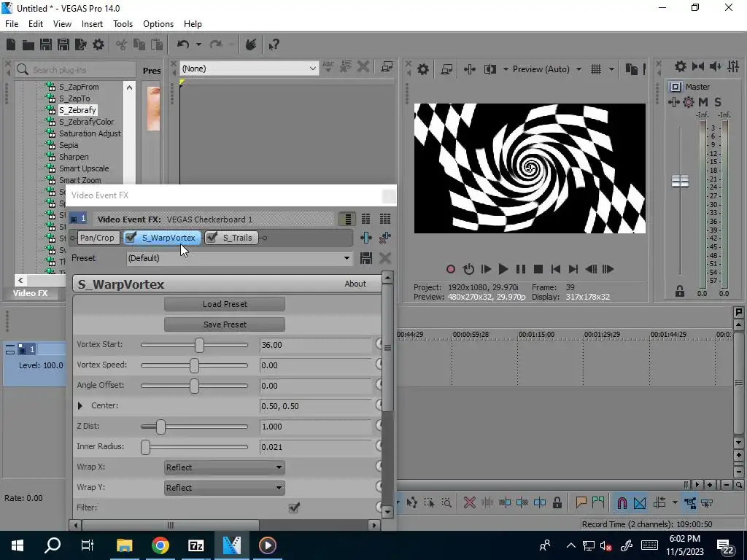Click the About button in S_WarpVortex
Viewport: 747px width, 560px height.
pyautogui.click(x=355, y=284)
